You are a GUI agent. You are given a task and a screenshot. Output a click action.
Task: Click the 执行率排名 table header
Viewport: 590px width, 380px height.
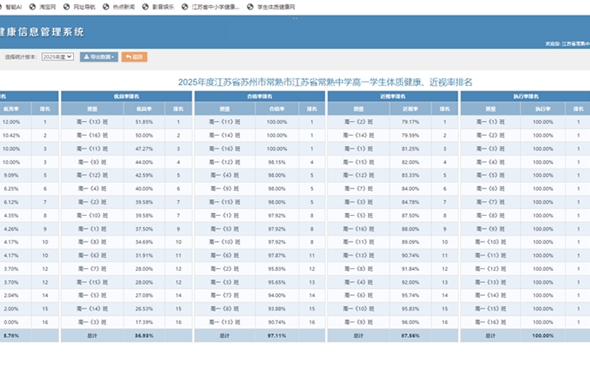click(x=526, y=96)
